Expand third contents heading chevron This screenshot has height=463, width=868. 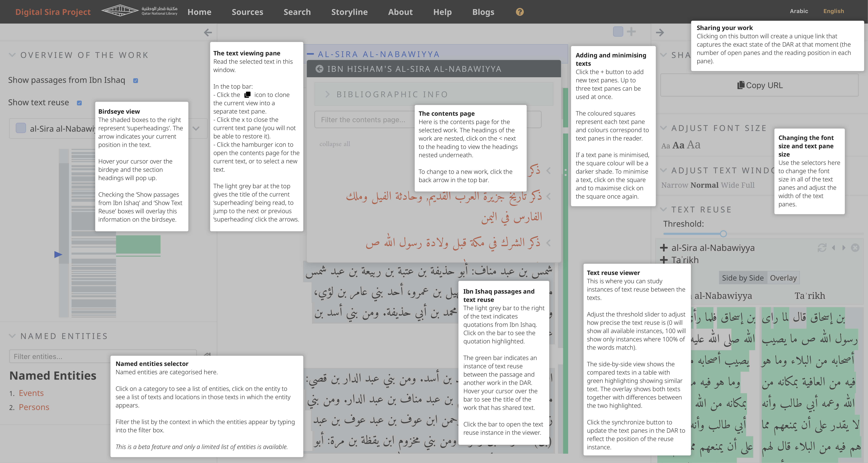(548, 243)
